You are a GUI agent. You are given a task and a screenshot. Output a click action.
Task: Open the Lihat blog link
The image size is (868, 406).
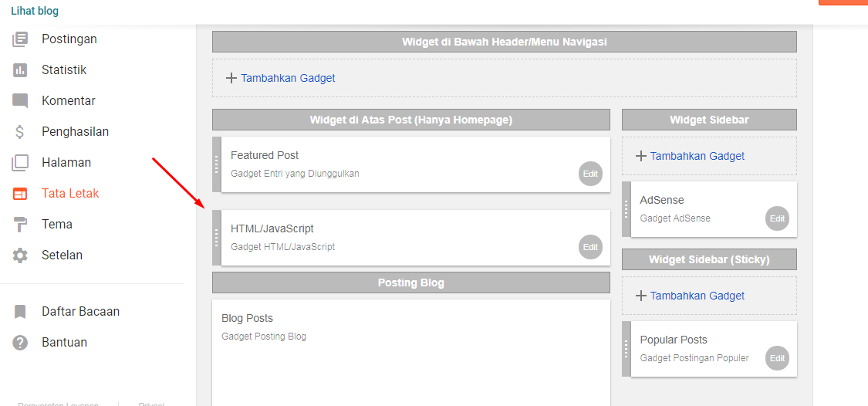[35, 11]
